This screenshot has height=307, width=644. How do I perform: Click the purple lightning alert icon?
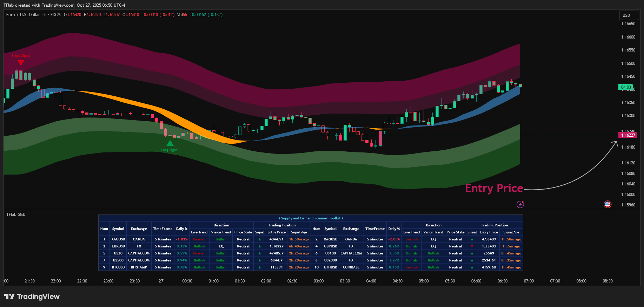click(520, 204)
